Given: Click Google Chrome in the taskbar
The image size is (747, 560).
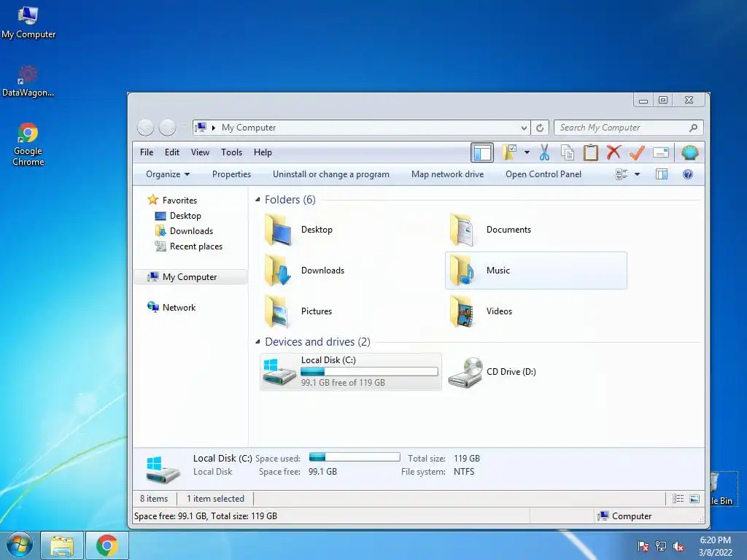Looking at the screenshot, I should (107, 545).
